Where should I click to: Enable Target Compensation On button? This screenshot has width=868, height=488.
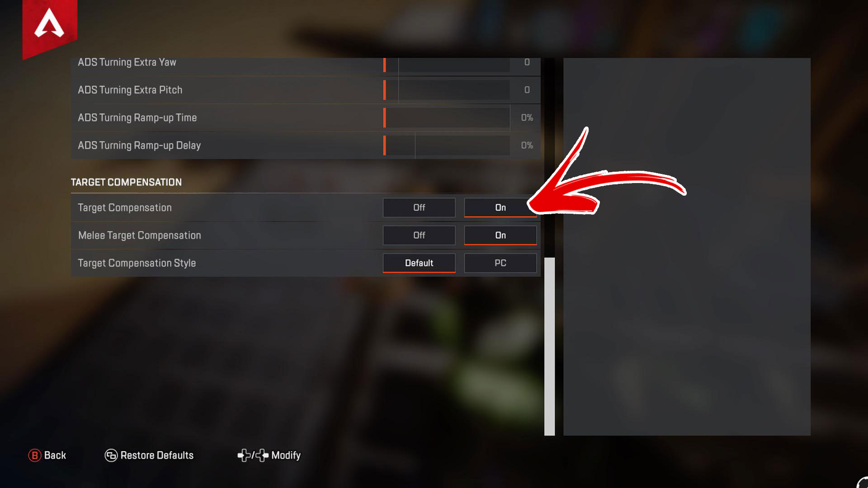(500, 207)
